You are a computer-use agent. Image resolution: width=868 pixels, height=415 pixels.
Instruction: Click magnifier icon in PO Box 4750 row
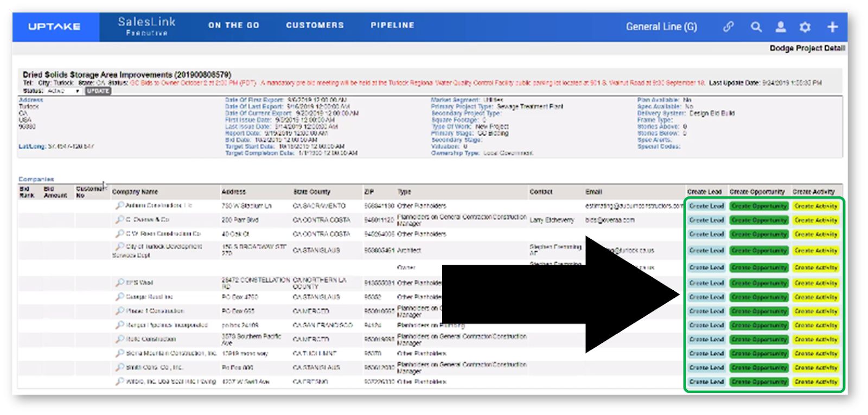click(x=119, y=297)
